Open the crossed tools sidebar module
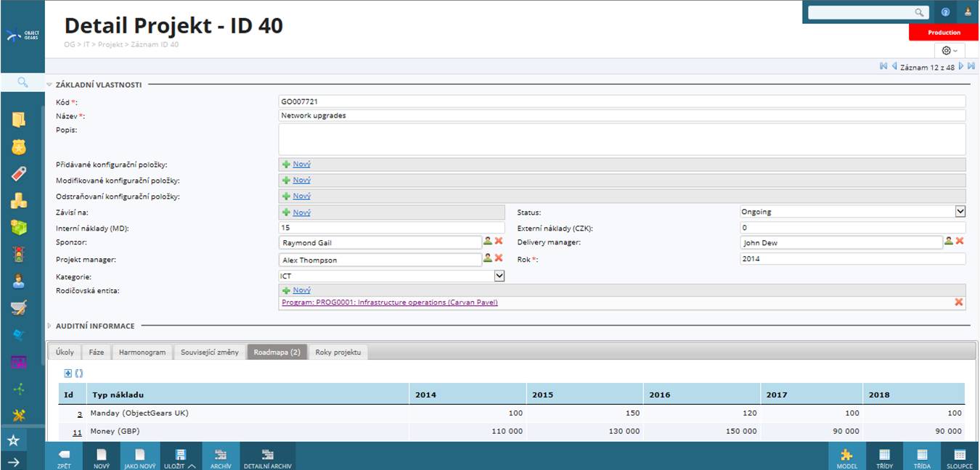 18,416
